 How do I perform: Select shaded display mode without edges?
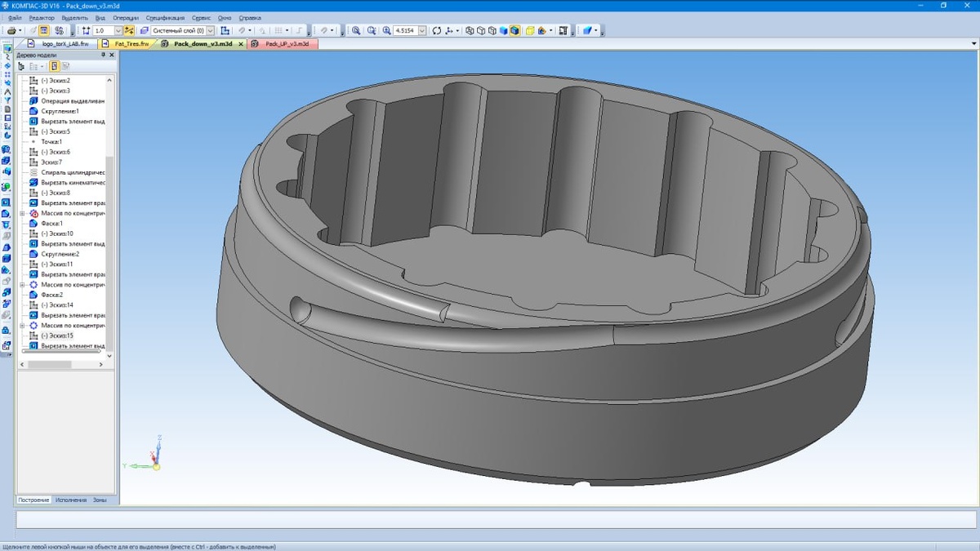pos(504,31)
